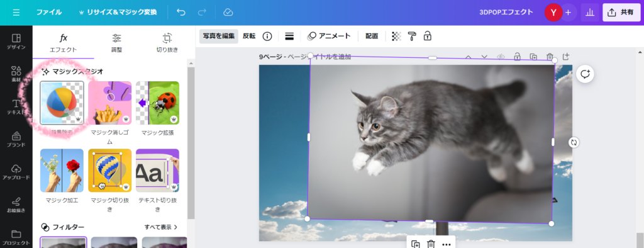
Task: Switch to the 調整 tab
Action: 116,43
